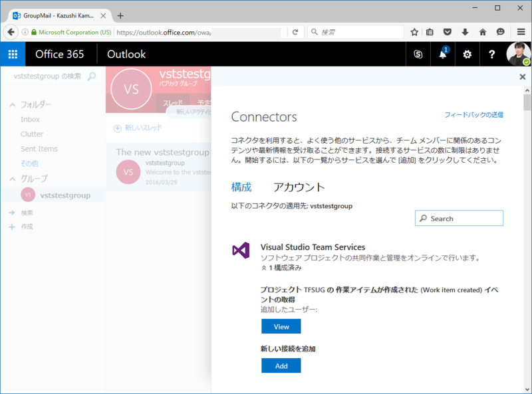Open settings gear in Office header
Image resolution: width=532 pixels, height=394 pixels.
467,54
